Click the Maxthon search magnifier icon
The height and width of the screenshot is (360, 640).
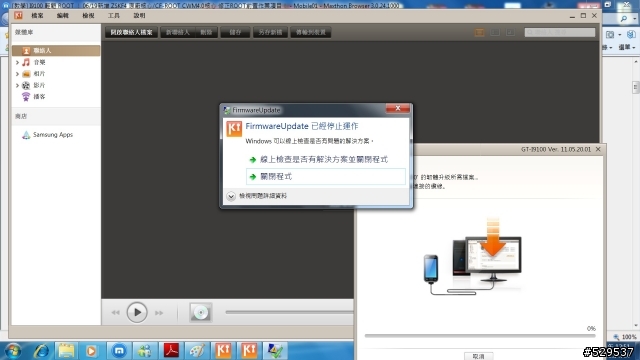click(624, 19)
